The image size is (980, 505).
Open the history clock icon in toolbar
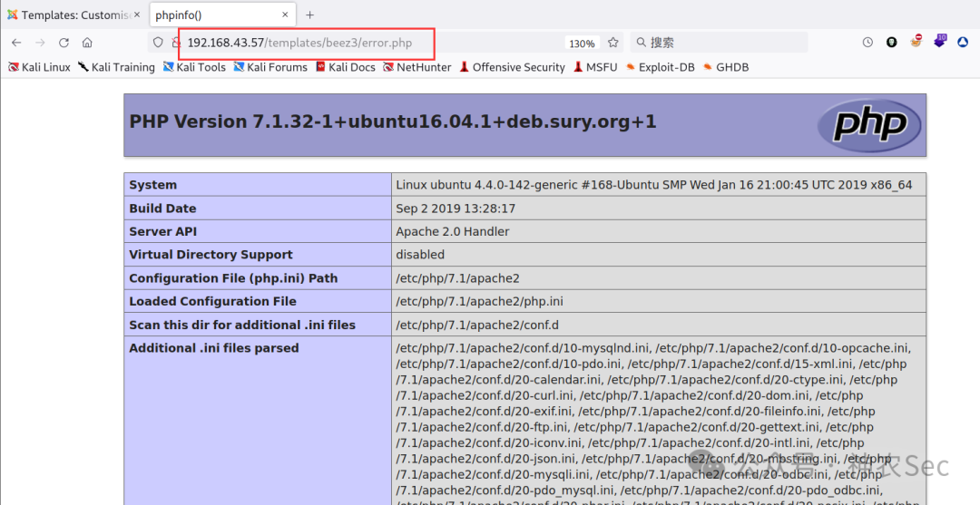867,43
